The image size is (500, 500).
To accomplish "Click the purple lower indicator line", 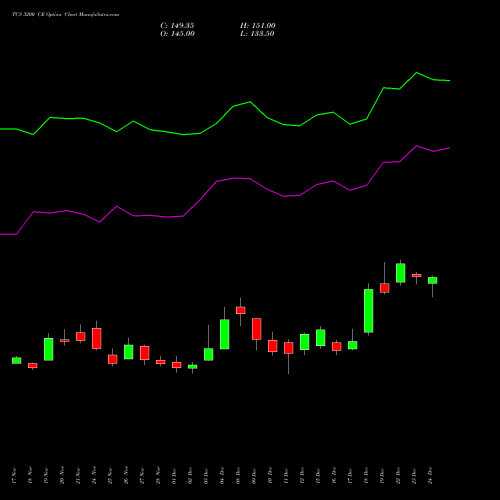I will pos(233,179).
